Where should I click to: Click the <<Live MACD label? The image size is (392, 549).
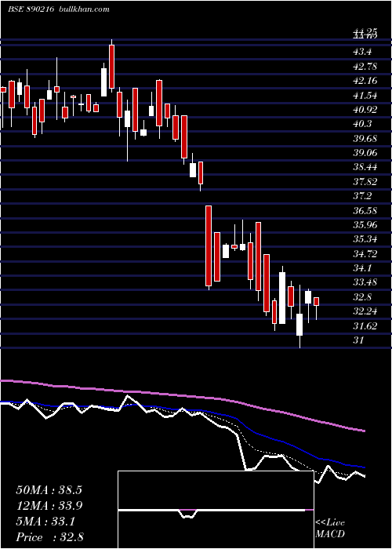tap(330, 528)
